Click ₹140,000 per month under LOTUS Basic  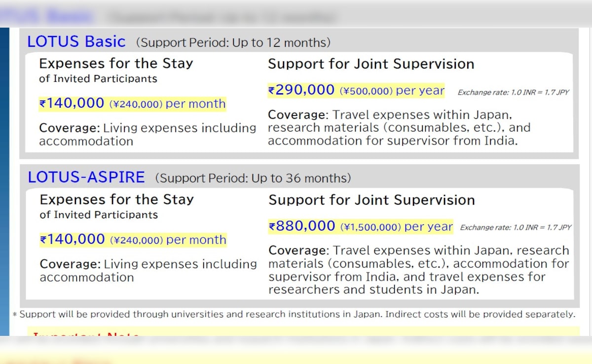click(x=132, y=104)
